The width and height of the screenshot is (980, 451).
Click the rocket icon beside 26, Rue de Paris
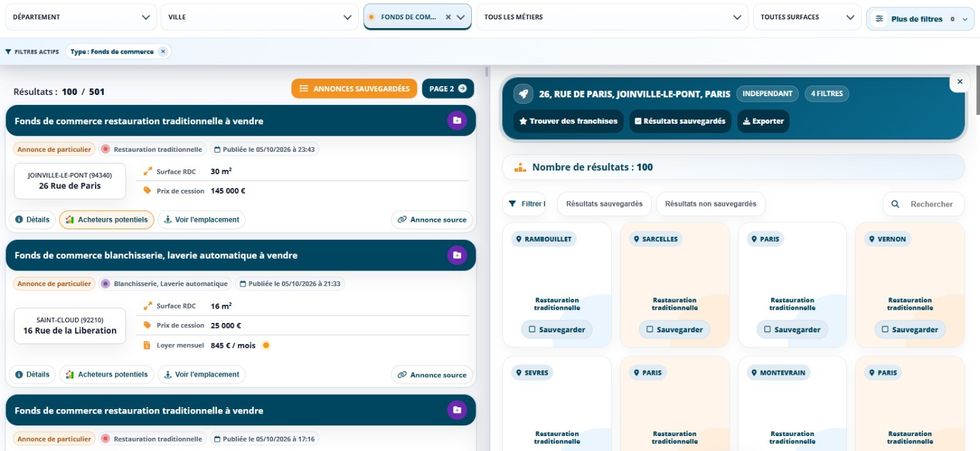click(x=523, y=94)
